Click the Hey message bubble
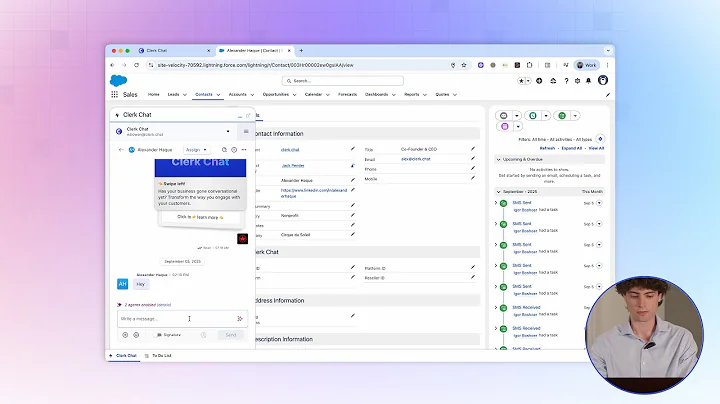Screen dimensions: 720x404 click(141, 284)
